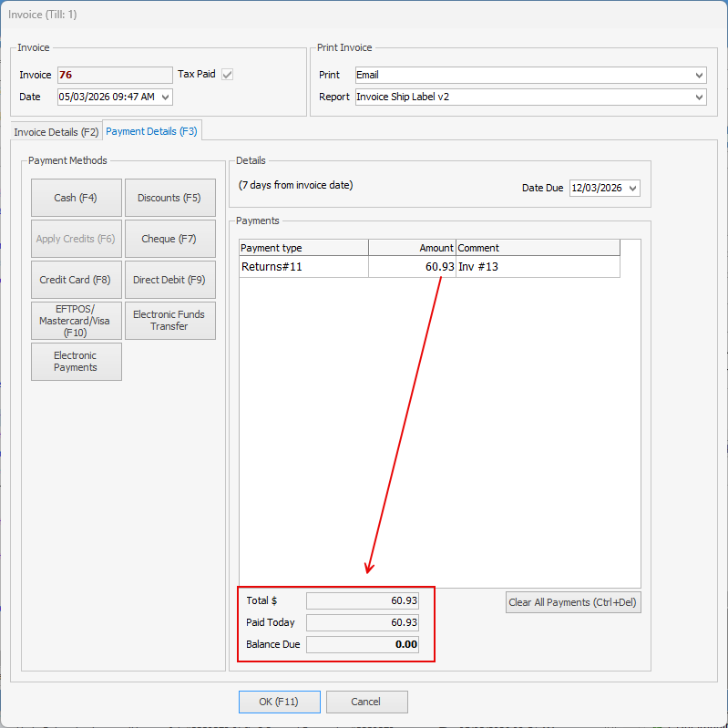This screenshot has width=728, height=728.
Task: Click the Paid Today field
Action: (362, 622)
